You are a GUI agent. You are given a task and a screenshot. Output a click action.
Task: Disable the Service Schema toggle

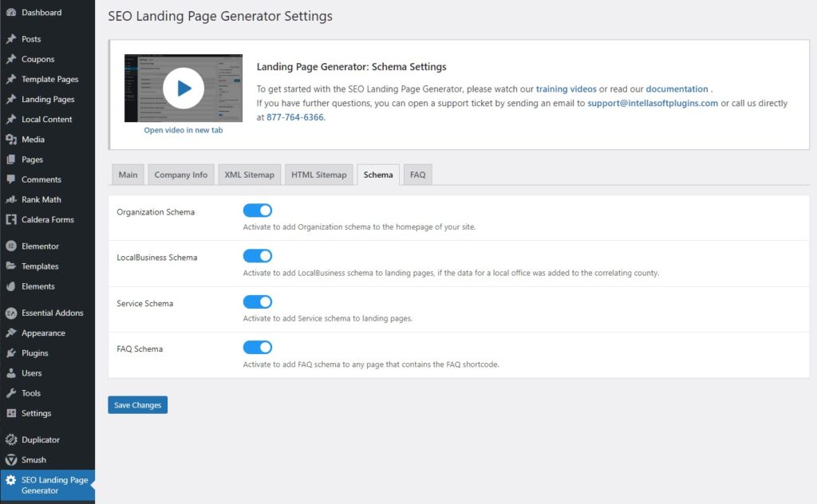coord(257,301)
